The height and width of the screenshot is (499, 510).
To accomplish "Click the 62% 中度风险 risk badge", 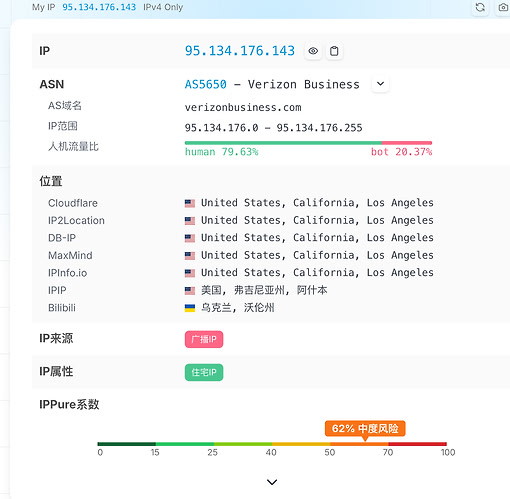I will point(365,428).
